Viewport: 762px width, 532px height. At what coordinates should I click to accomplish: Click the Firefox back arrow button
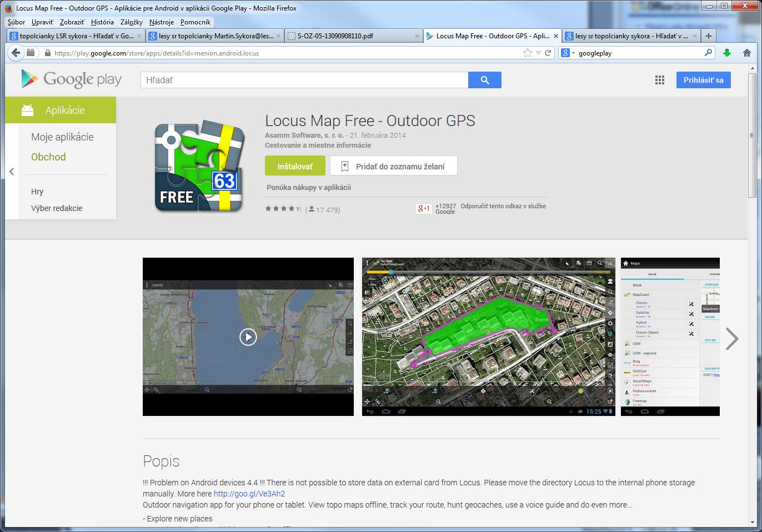pyautogui.click(x=16, y=53)
